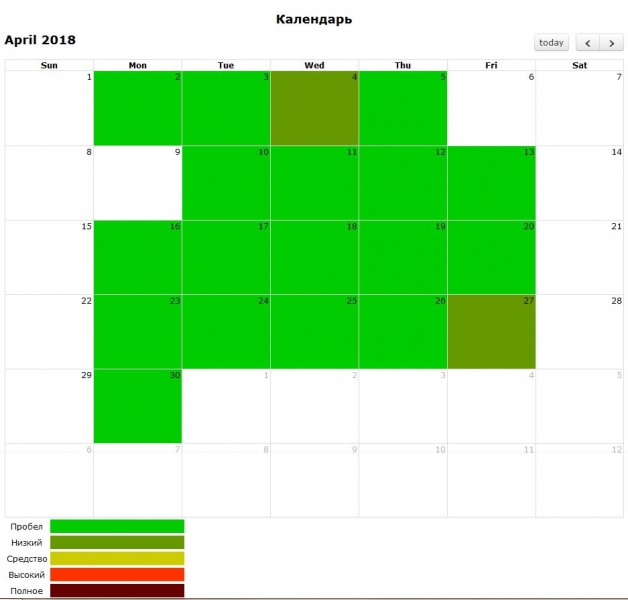Click the olive Низкий legend swatch

tap(117, 542)
